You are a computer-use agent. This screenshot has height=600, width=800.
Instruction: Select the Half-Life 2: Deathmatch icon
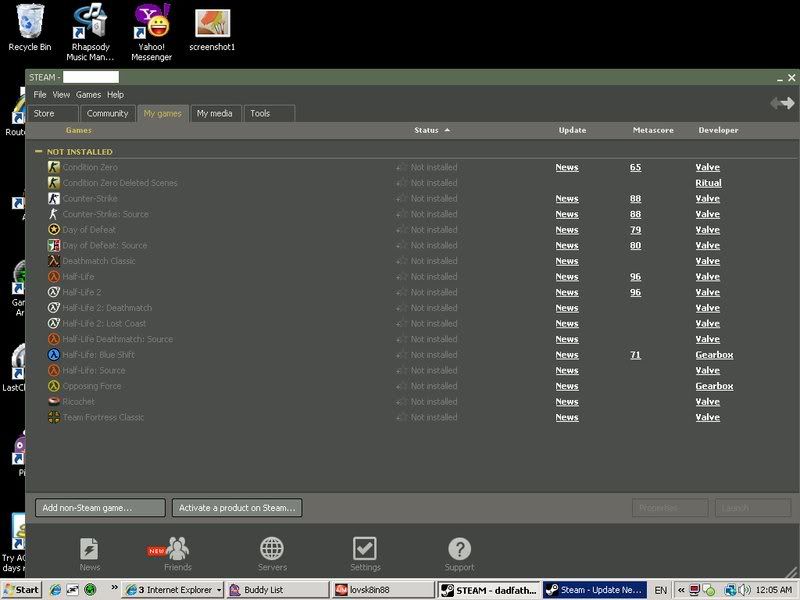pyautogui.click(x=54, y=308)
